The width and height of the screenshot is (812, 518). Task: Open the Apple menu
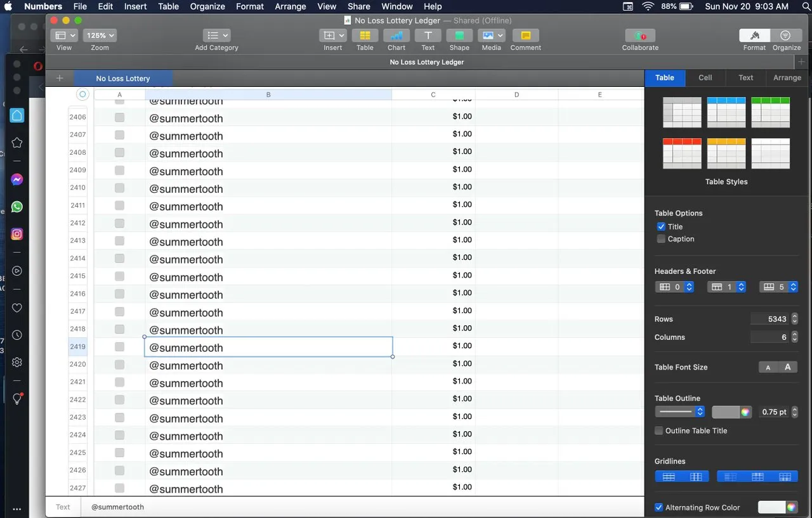pyautogui.click(x=9, y=6)
